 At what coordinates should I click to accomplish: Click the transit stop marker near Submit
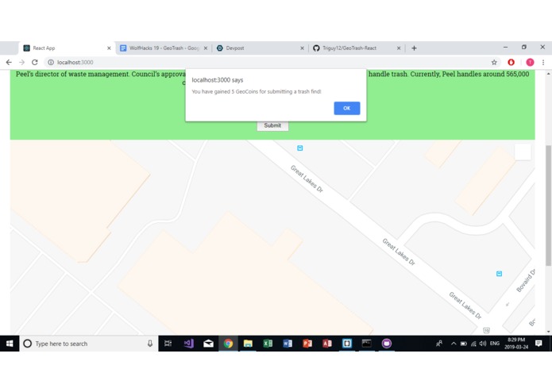coord(300,148)
